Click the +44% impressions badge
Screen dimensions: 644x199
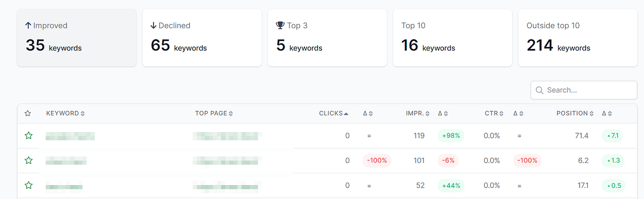pyautogui.click(x=451, y=185)
